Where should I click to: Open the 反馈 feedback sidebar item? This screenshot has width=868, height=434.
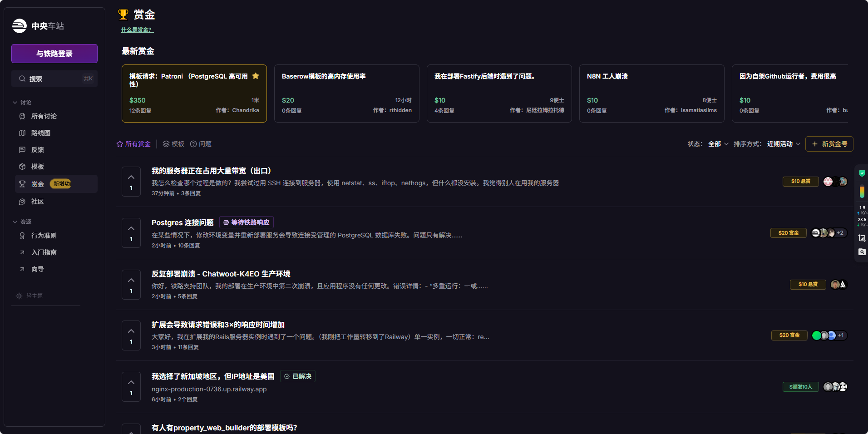point(37,150)
